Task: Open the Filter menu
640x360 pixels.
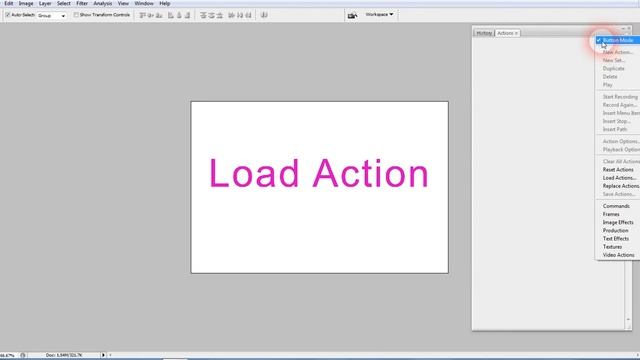Action: tap(82, 3)
